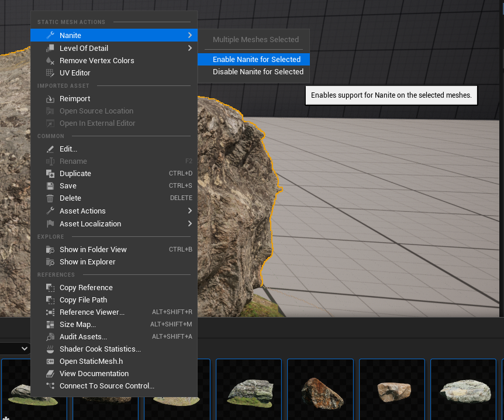This screenshot has width=504, height=420.
Task: Click the Copy File Path icon
Action: coord(50,299)
